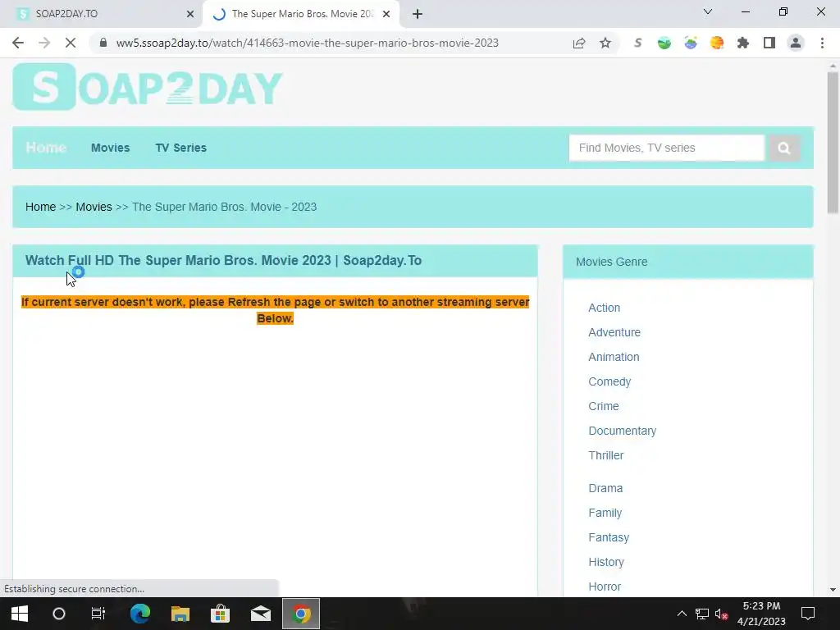This screenshot has width=840, height=630.
Task: Close the SOAP2DAY.TO tab
Action: pyautogui.click(x=190, y=14)
